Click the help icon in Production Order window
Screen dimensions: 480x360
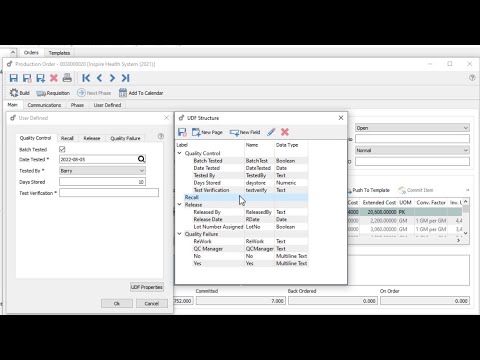coord(472,78)
